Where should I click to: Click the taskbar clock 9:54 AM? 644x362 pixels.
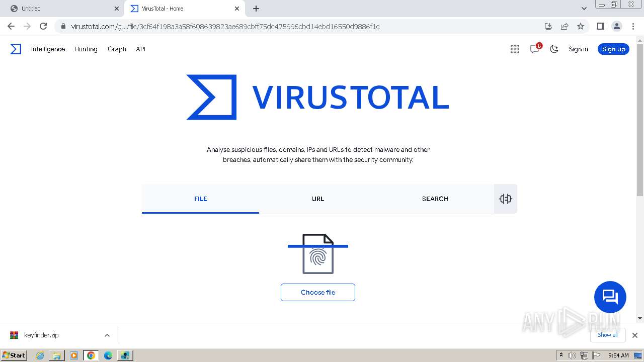pos(618,355)
